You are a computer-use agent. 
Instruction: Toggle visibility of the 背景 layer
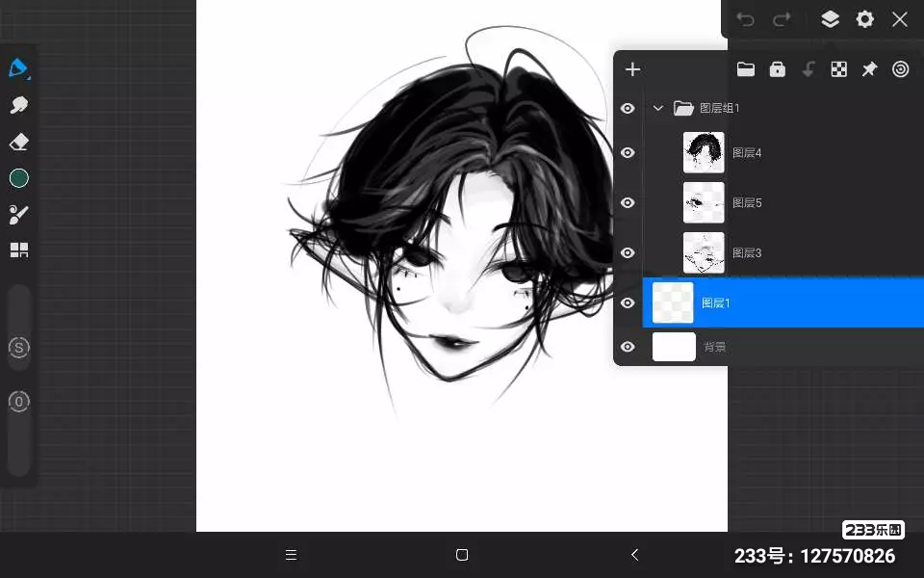(x=628, y=347)
